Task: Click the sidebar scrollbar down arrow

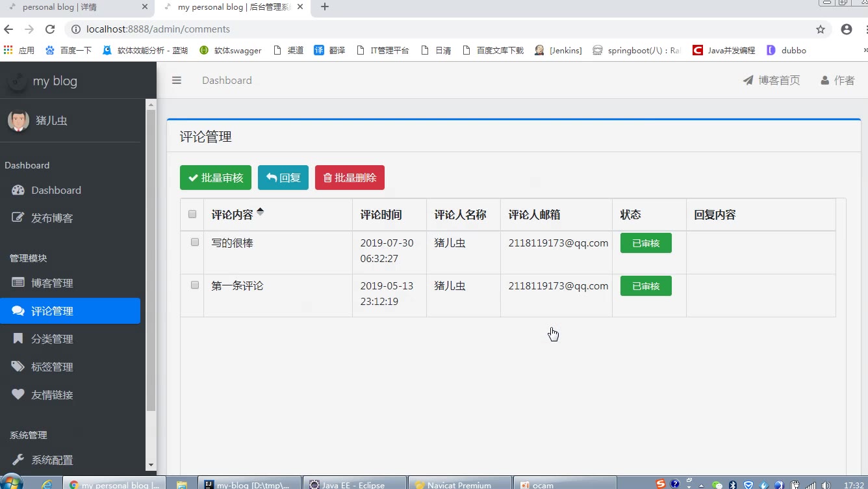Action: [151, 466]
